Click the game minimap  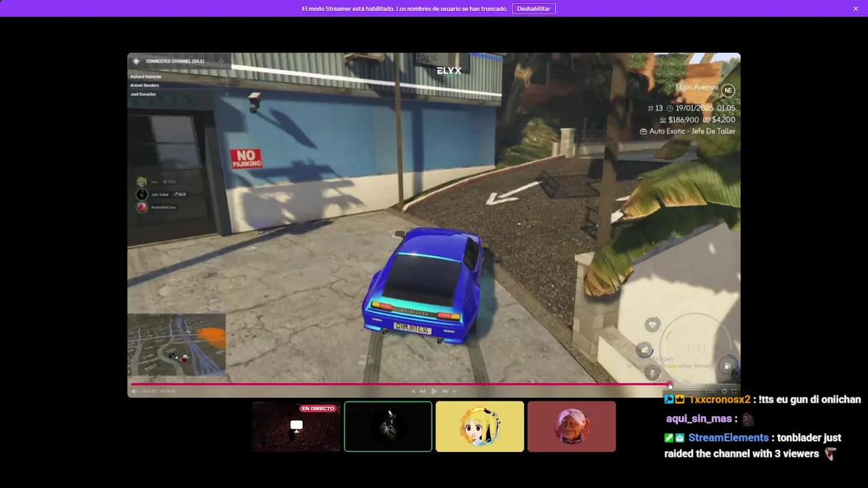177,344
